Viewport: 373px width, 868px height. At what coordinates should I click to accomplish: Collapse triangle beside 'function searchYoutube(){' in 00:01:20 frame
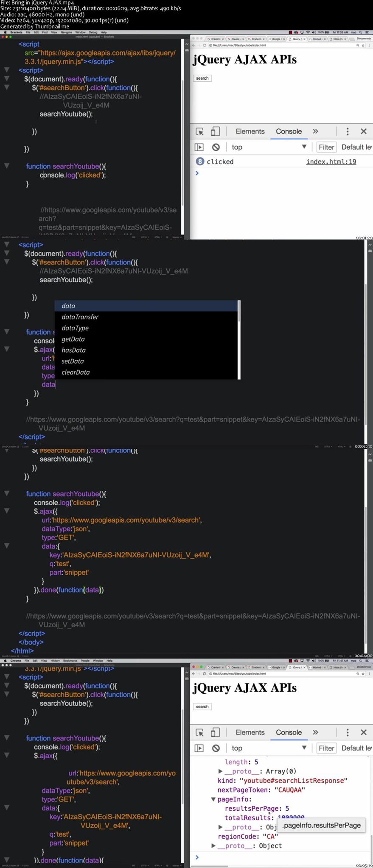[x=7, y=166]
